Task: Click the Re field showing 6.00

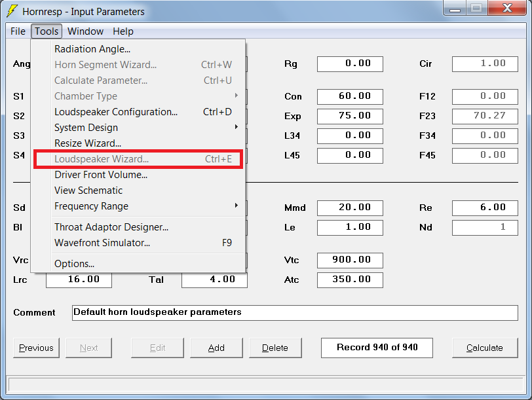Action: coord(485,208)
